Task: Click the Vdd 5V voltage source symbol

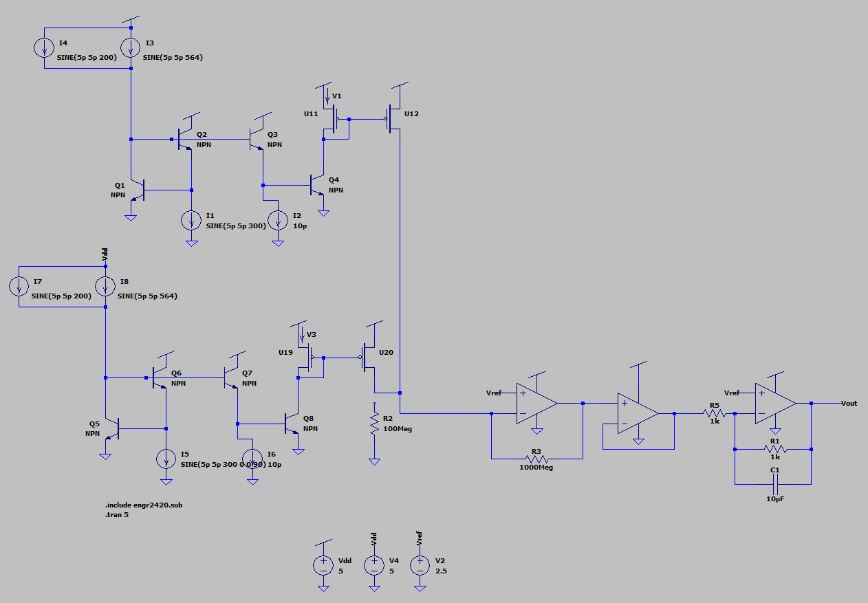Action: click(x=323, y=565)
